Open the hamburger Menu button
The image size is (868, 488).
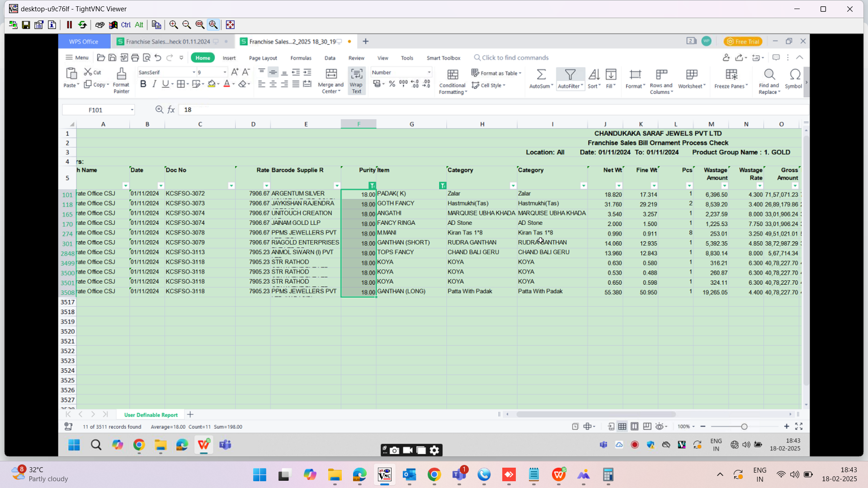click(x=77, y=58)
